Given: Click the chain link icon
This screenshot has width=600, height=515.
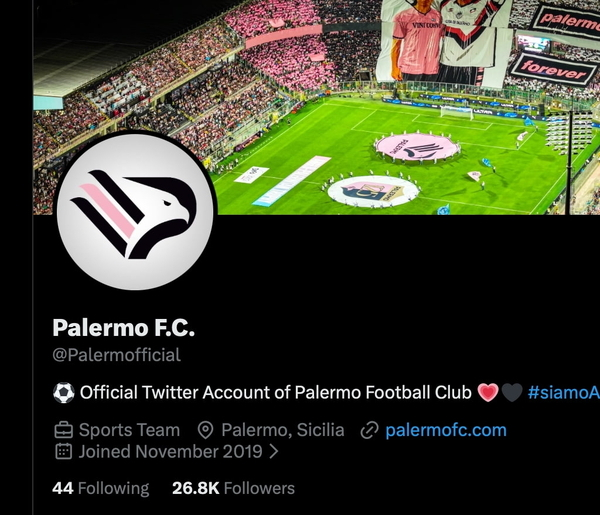Looking at the screenshot, I should point(370,430).
